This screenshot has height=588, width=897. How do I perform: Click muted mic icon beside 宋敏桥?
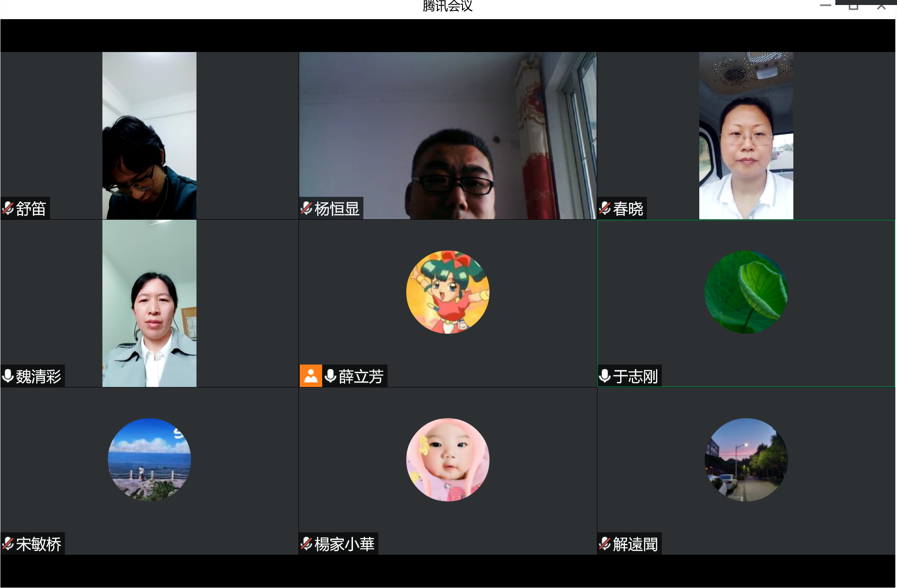click(x=8, y=543)
